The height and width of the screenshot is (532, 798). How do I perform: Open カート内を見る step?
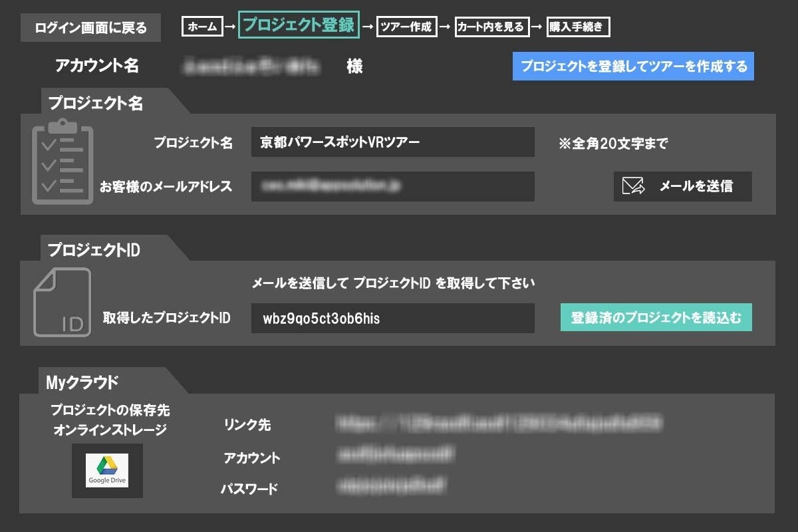(491, 27)
